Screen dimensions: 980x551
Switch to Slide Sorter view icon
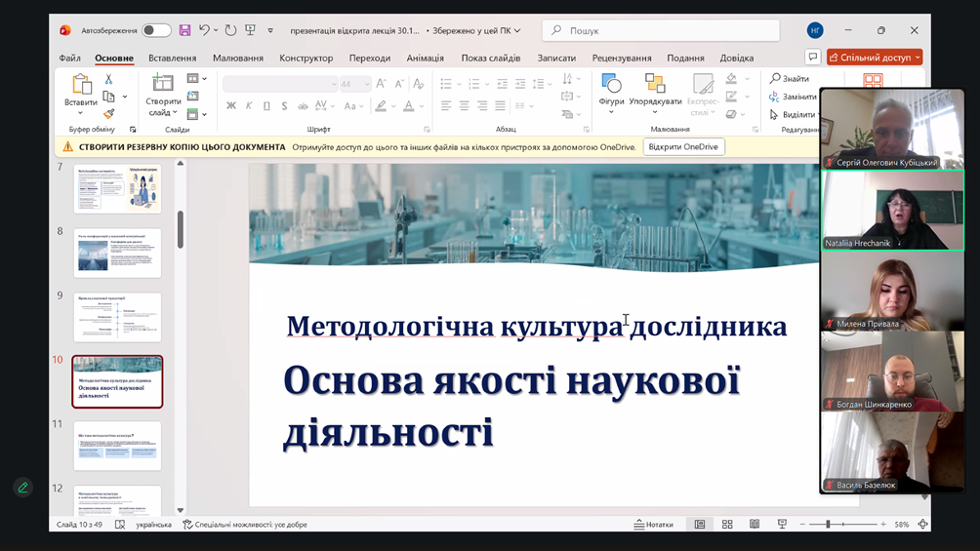[x=727, y=525]
